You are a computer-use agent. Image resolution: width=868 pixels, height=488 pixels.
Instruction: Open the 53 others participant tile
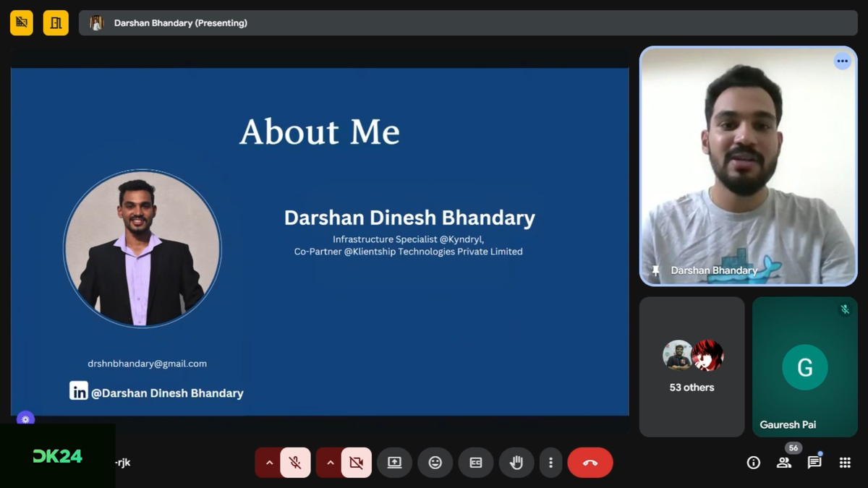point(692,367)
